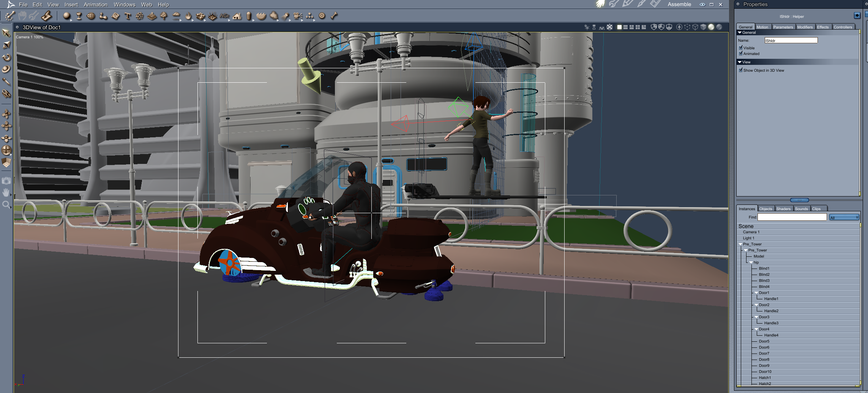Open the Insert menu
868x393 pixels.
pyautogui.click(x=71, y=5)
